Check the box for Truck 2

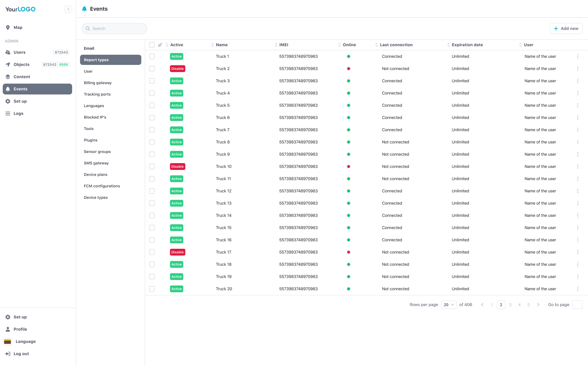click(x=152, y=69)
